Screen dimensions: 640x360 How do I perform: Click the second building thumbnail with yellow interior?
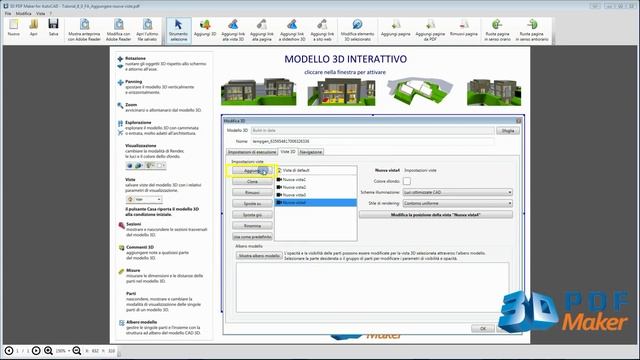(341, 92)
